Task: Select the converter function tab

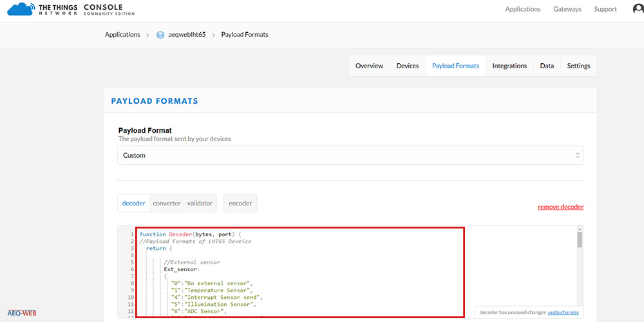Action: click(x=166, y=204)
